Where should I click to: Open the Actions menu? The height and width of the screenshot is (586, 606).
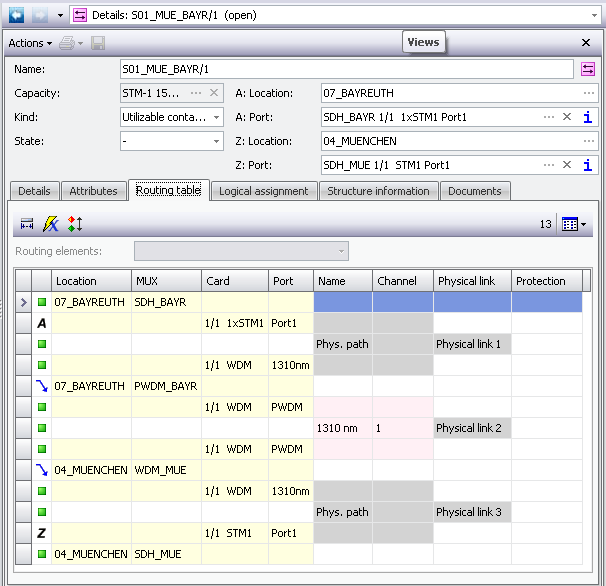[x=30, y=43]
